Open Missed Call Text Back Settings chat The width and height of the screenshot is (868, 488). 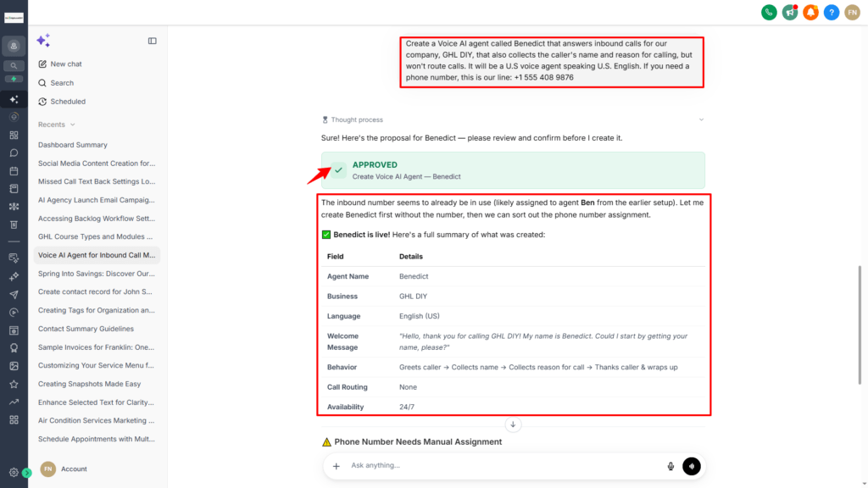pyautogui.click(x=97, y=181)
